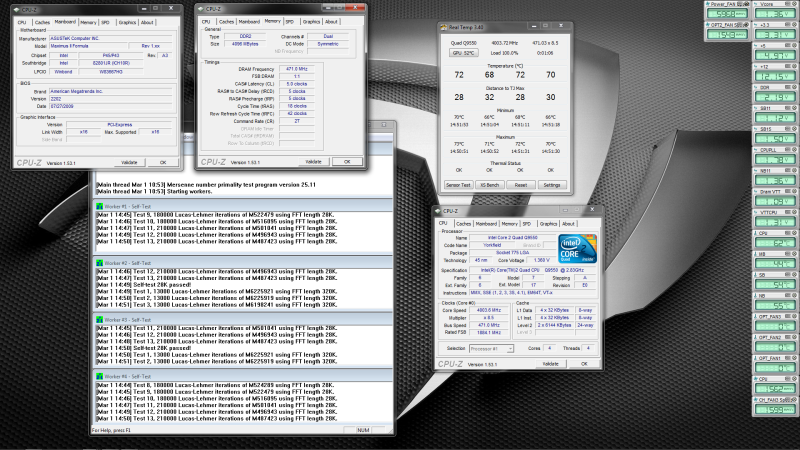
Task: Open Caches tab in Mainboard CPU-Z window
Action: click(x=42, y=21)
